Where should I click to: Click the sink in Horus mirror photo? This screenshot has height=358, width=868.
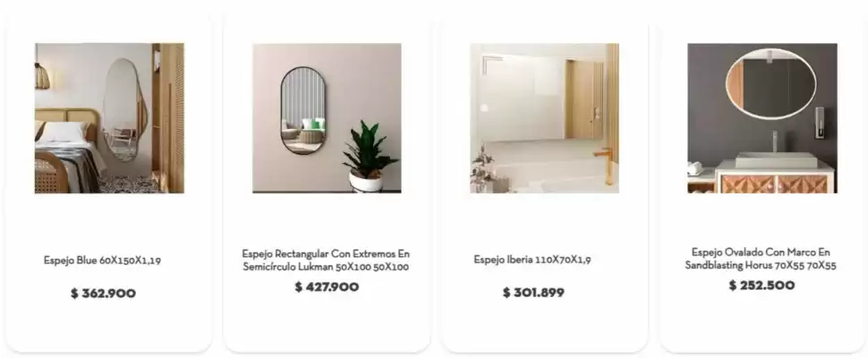click(776, 158)
